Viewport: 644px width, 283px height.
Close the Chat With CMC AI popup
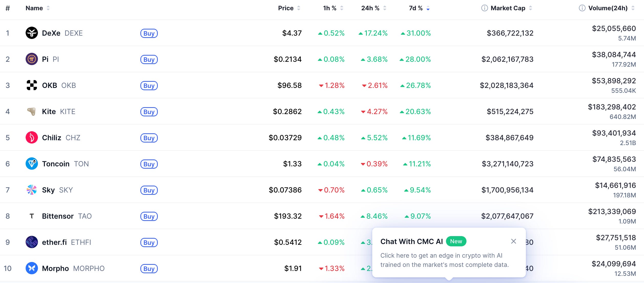click(x=513, y=241)
